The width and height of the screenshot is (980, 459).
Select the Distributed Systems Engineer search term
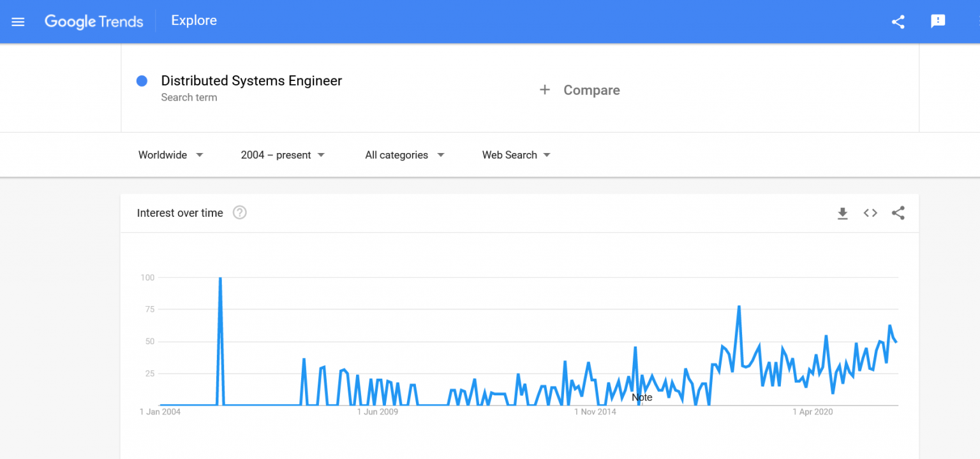coord(251,80)
